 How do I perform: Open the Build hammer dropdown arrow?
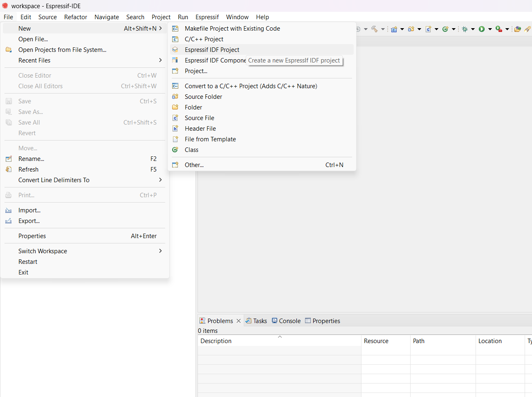(383, 29)
